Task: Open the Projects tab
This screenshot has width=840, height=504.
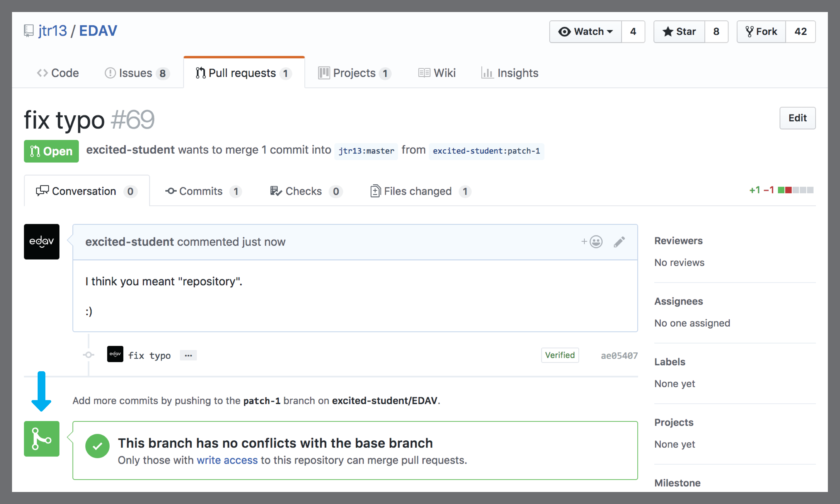Action: pos(354,73)
